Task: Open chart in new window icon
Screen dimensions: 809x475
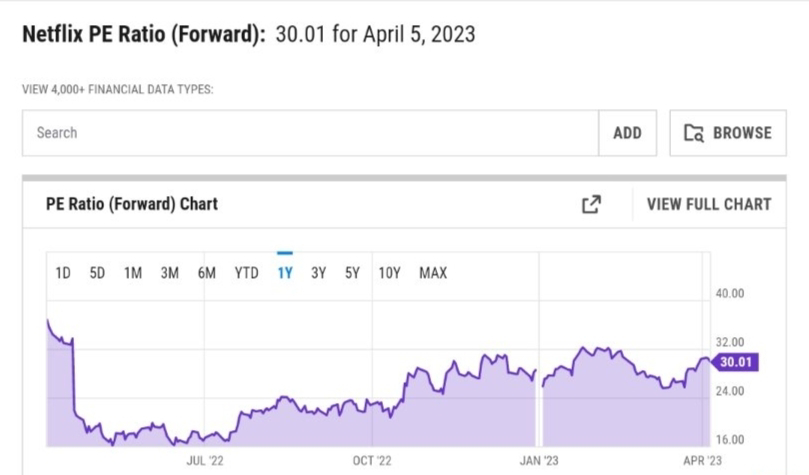Action: 591,204
